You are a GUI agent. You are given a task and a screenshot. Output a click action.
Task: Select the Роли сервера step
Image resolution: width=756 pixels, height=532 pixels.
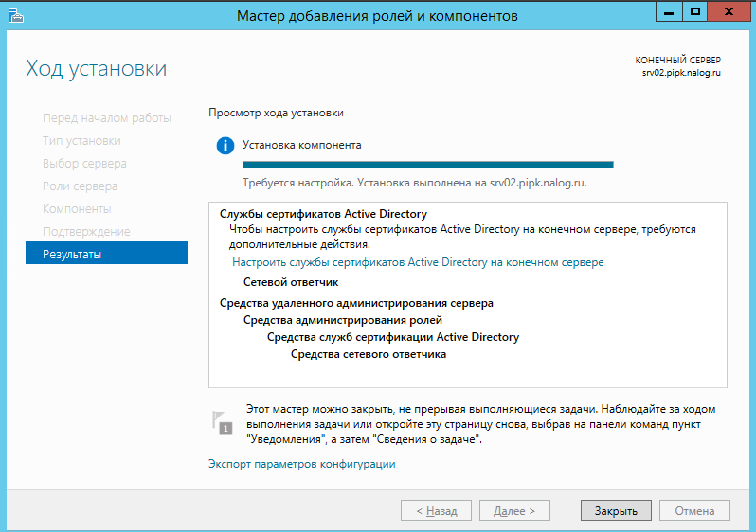tap(80, 186)
